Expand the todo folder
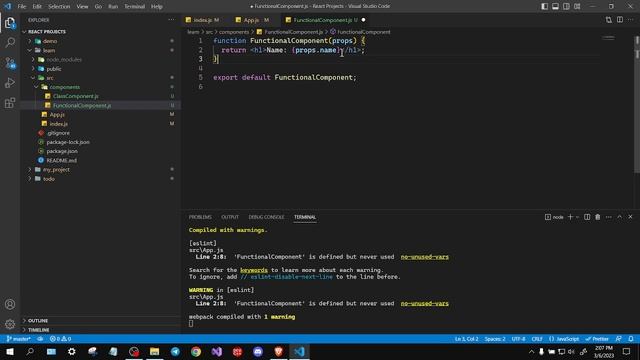Image resolution: width=640 pixels, height=360 pixels. point(49,179)
